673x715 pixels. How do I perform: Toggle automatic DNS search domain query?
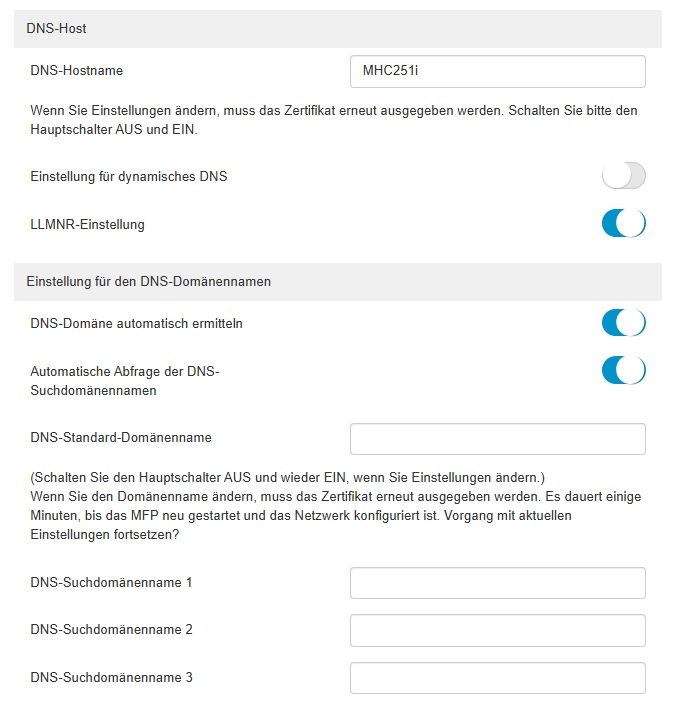[623, 370]
